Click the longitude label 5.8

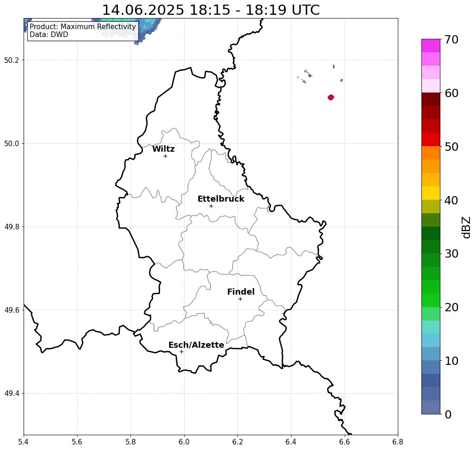(130, 442)
